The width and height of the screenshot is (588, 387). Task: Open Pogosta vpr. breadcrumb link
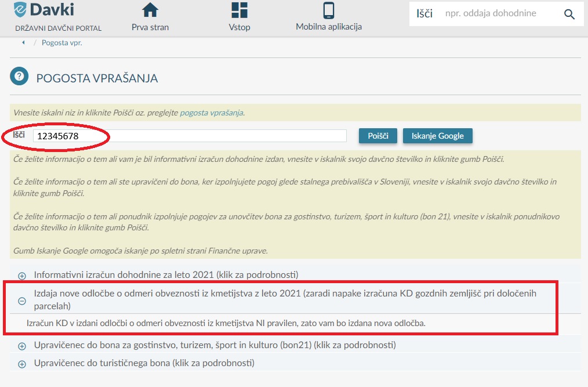(61, 43)
